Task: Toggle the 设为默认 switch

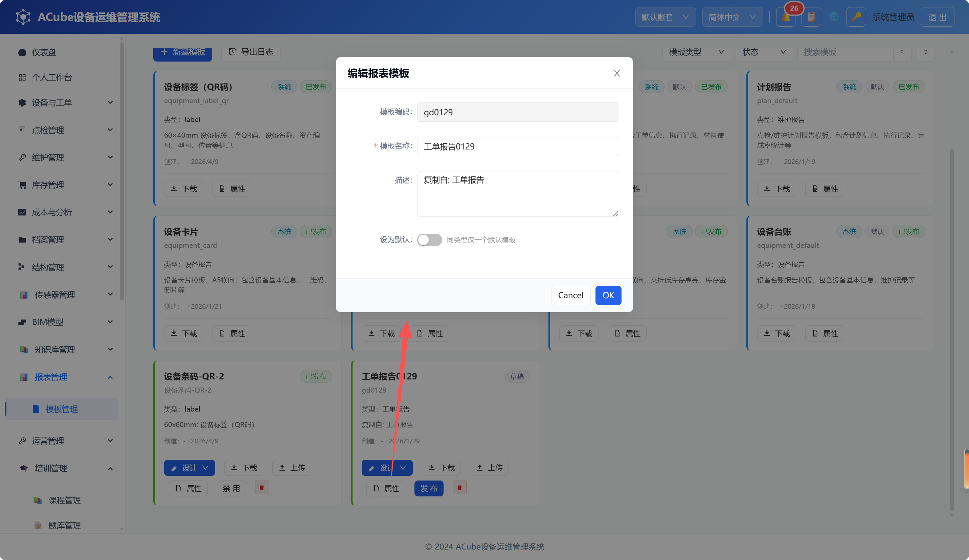Action: (429, 240)
